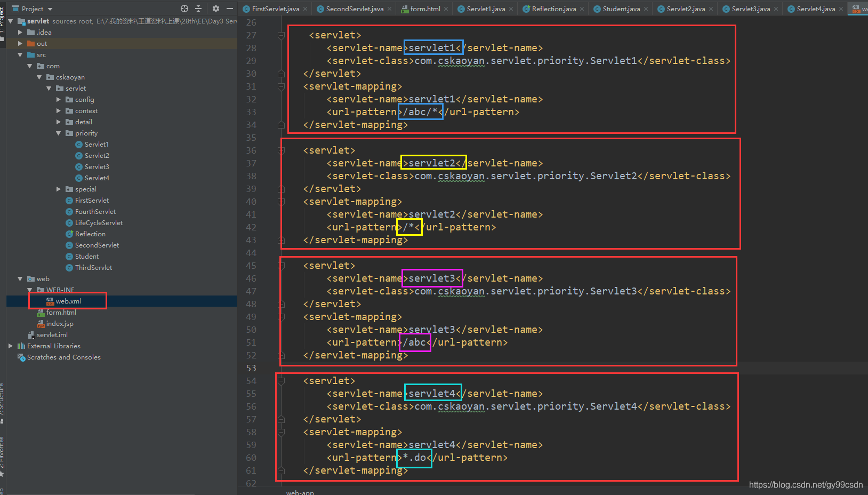Viewport: 868px width, 495px height.
Task: Select ThirdServlet in project tree
Action: click(93, 268)
